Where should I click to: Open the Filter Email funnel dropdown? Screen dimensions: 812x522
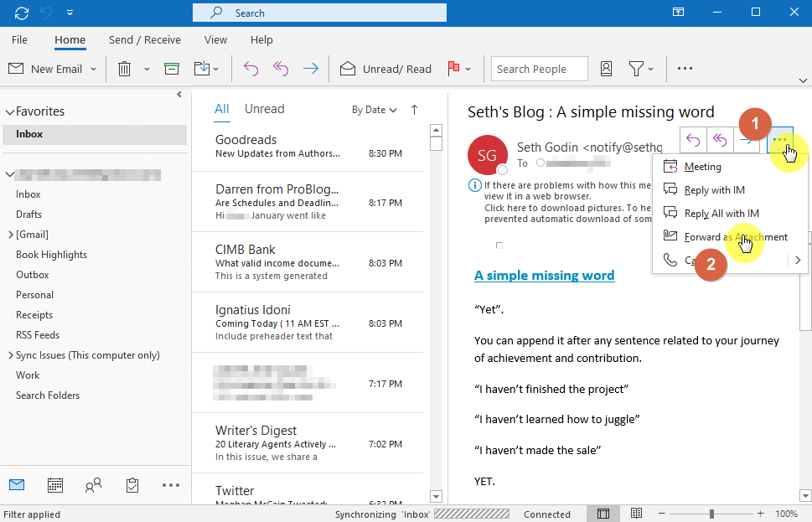(x=641, y=69)
